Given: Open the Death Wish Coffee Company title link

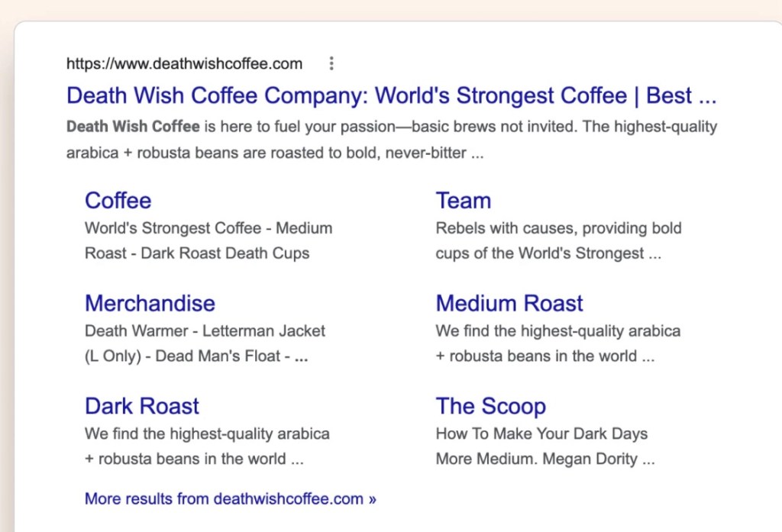Looking at the screenshot, I should [x=391, y=95].
